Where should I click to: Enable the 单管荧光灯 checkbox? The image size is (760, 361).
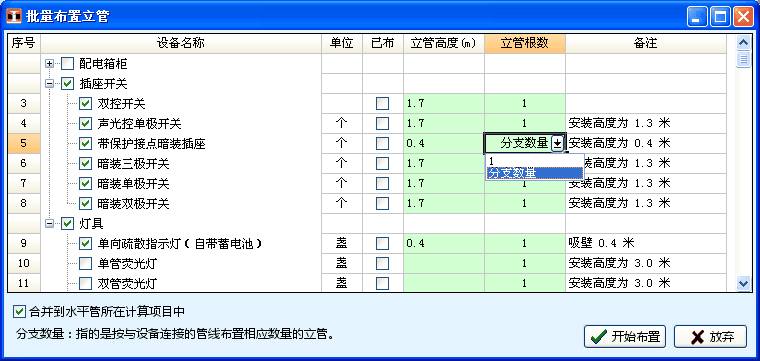pos(86,263)
